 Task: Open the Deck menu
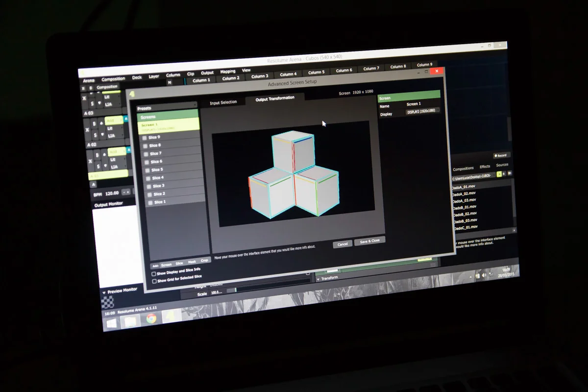137,77
